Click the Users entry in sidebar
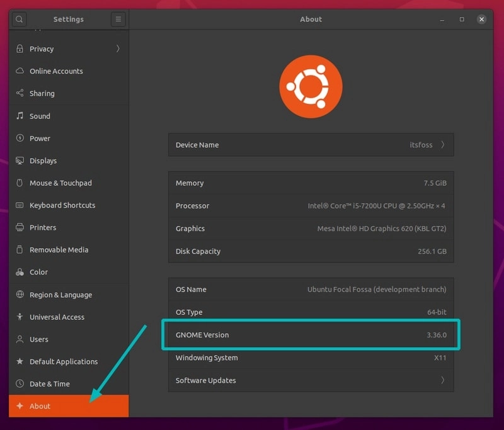The width and height of the screenshot is (504, 430). (40, 339)
